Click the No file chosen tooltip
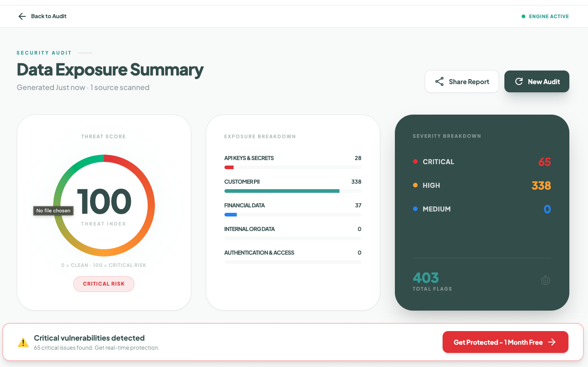This screenshot has width=588, height=367. pyautogui.click(x=53, y=211)
